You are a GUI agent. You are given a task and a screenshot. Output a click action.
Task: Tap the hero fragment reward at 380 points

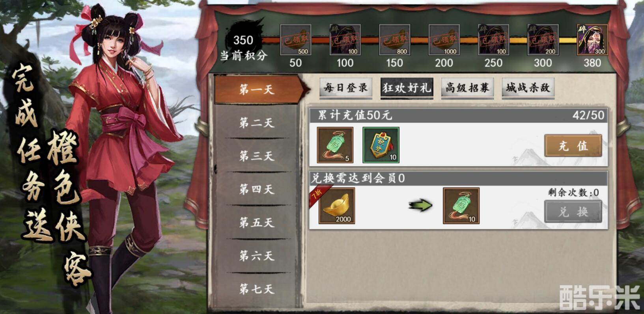coord(592,40)
